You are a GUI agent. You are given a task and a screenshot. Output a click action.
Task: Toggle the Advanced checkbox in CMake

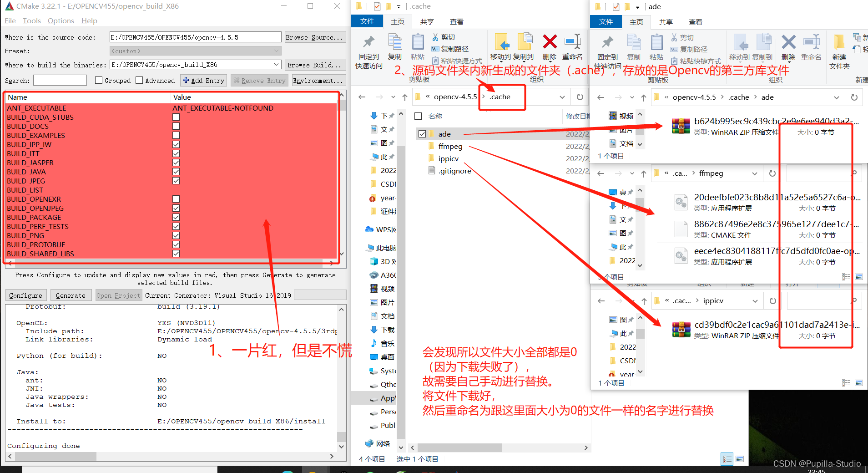(x=139, y=80)
